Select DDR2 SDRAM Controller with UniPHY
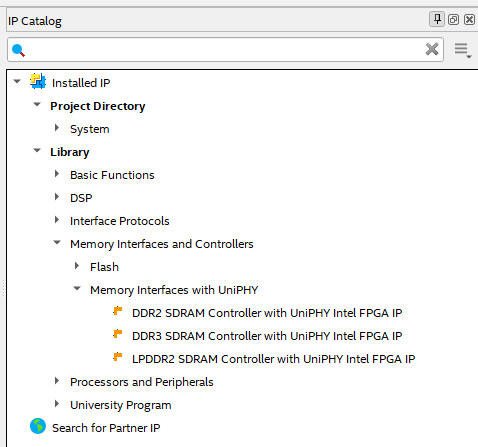Screen dimensions: 478x447 [267, 313]
